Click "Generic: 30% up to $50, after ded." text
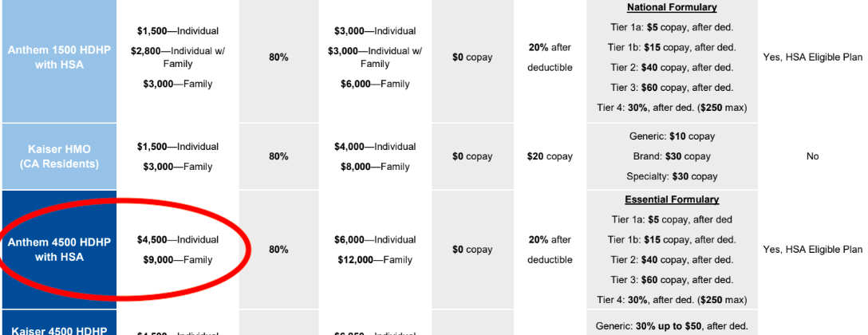This screenshot has height=335, width=868. (672, 325)
